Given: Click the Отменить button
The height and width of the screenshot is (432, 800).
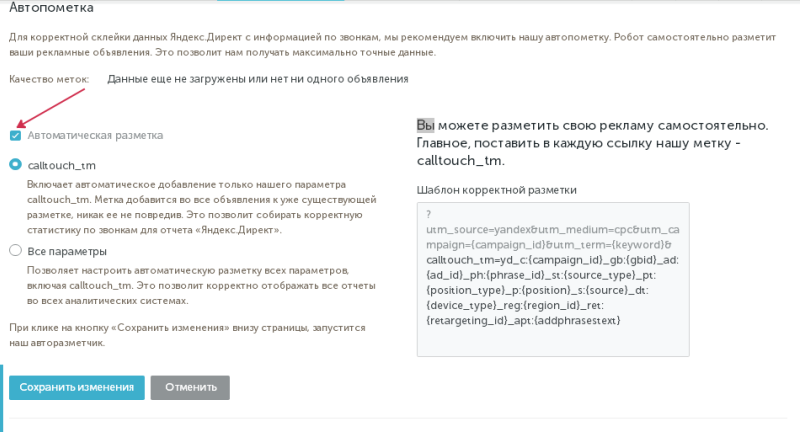Looking at the screenshot, I should pyautogui.click(x=190, y=388).
